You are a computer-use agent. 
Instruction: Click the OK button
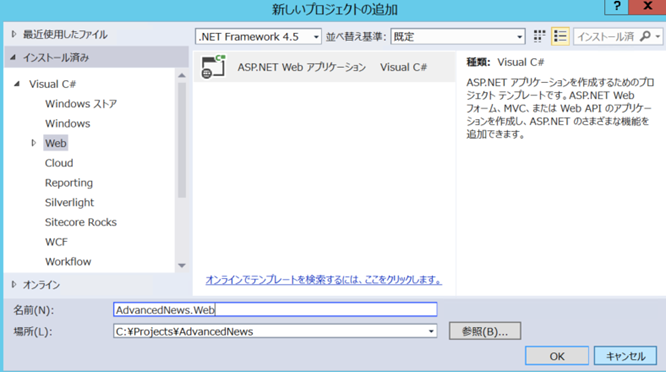(557, 356)
